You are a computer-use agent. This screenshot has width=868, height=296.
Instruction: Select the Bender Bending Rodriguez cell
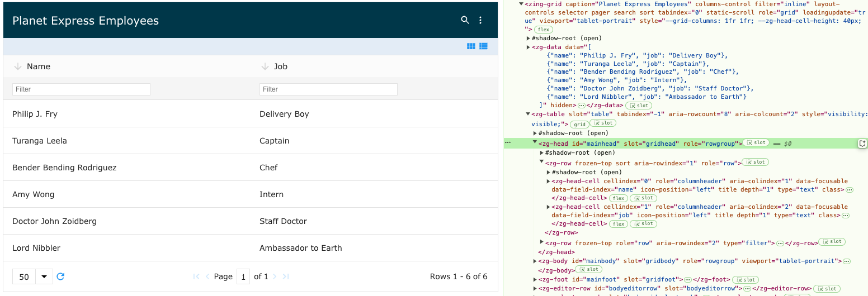coord(127,168)
